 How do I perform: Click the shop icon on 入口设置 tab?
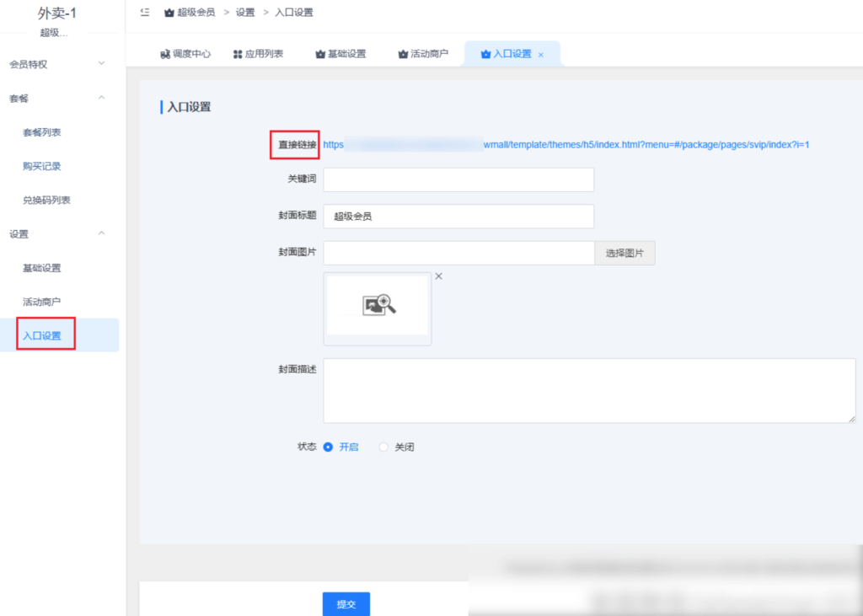487,52
